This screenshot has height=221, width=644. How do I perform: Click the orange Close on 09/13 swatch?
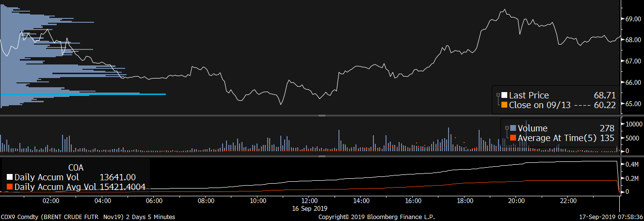point(504,105)
